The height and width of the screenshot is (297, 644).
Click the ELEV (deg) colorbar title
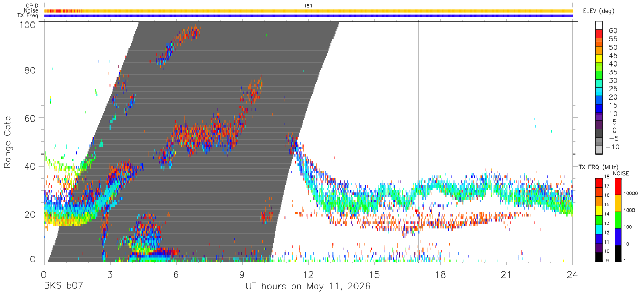(598, 10)
